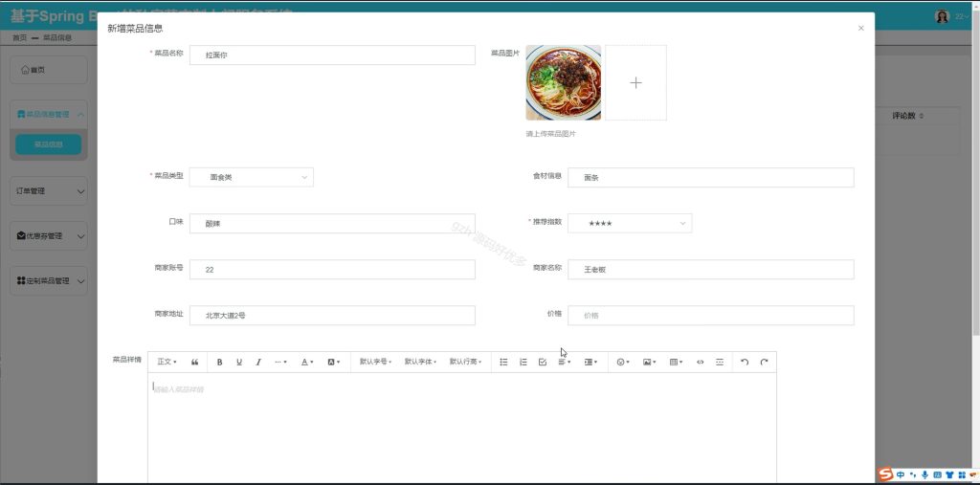Insert a todo checkbox list in the editor
The height and width of the screenshot is (485, 980).
(543, 362)
